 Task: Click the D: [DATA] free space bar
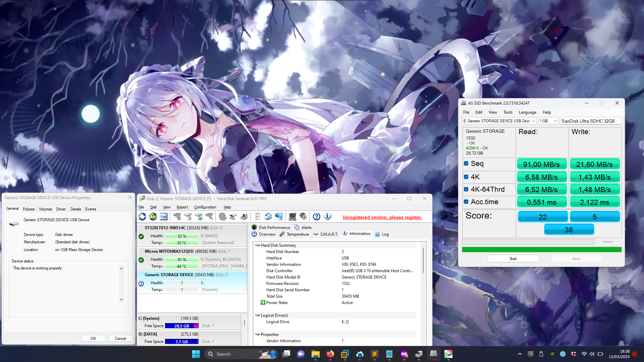(182, 342)
